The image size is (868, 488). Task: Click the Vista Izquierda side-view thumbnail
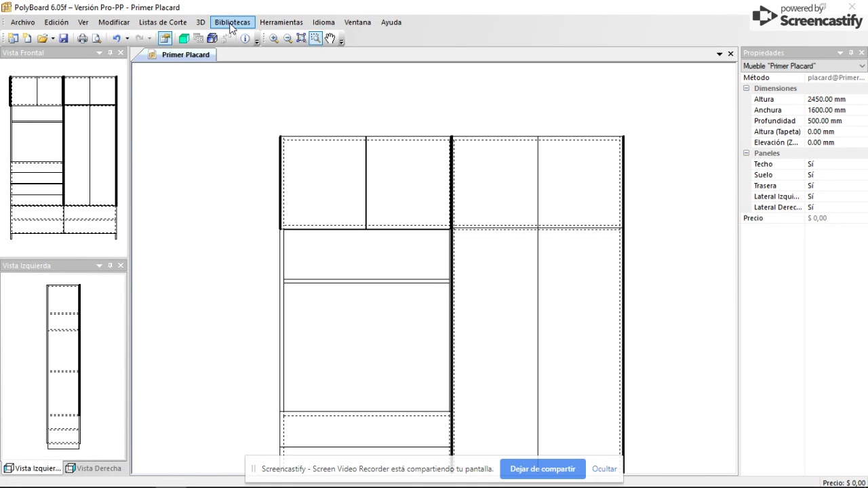point(64,367)
